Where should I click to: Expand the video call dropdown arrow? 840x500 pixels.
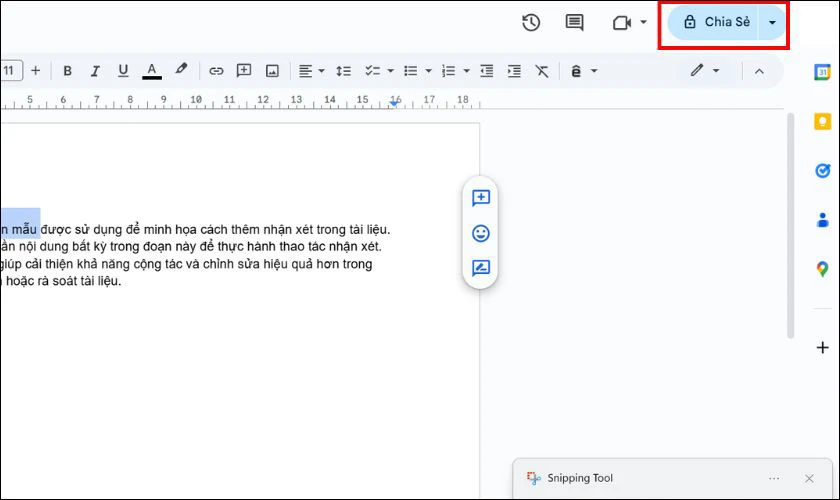(x=643, y=23)
